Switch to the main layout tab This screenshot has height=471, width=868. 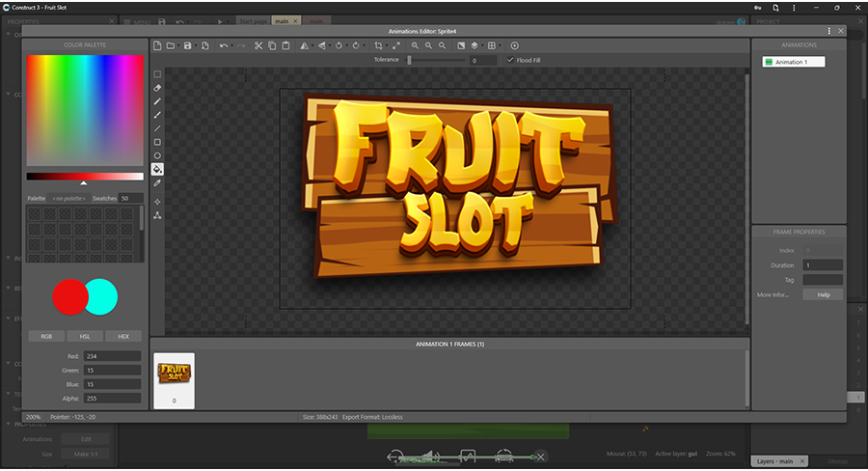coord(282,20)
